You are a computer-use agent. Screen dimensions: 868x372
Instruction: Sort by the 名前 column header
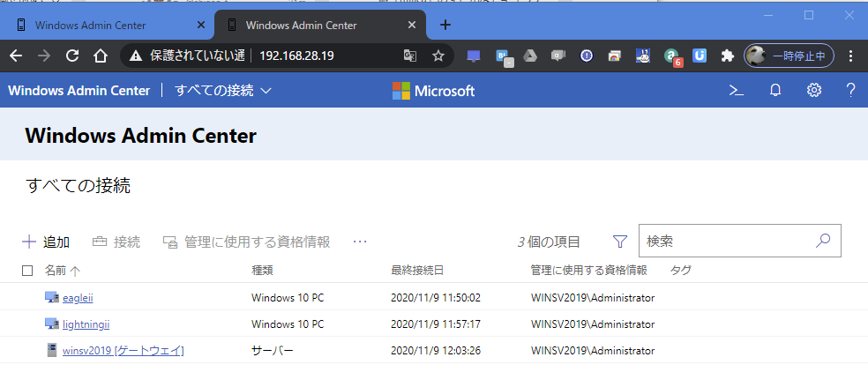click(62, 271)
